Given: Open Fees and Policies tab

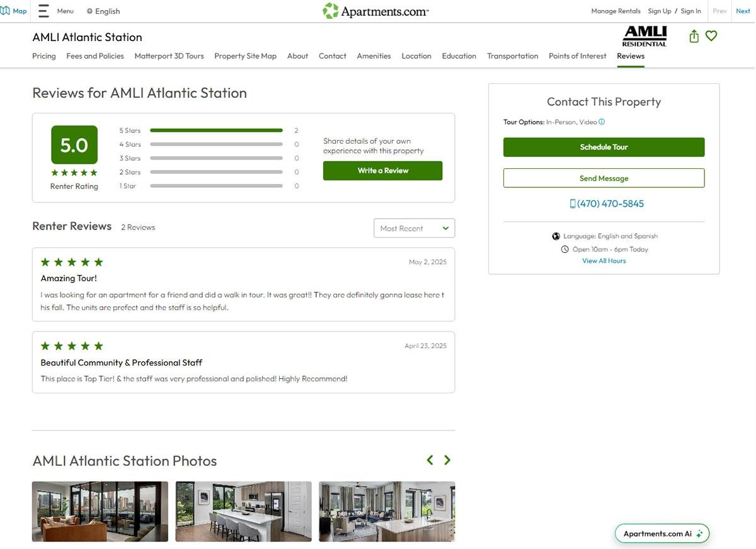Looking at the screenshot, I should [x=95, y=56].
